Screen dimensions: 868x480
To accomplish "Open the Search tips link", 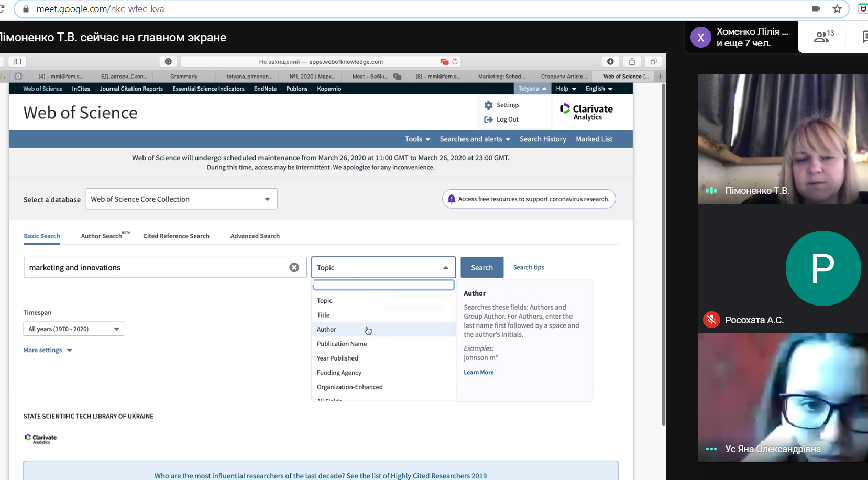I will click(x=529, y=267).
